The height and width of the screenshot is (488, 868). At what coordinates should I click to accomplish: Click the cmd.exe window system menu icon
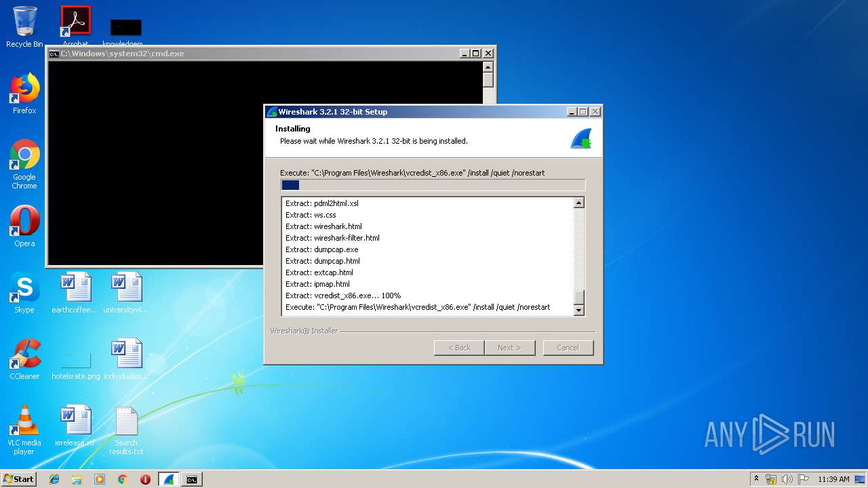pos(54,54)
